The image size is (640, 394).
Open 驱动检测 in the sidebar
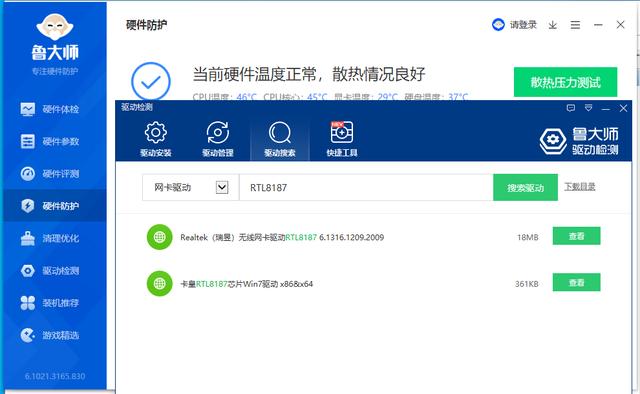pyautogui.click(x=54, y=270)
